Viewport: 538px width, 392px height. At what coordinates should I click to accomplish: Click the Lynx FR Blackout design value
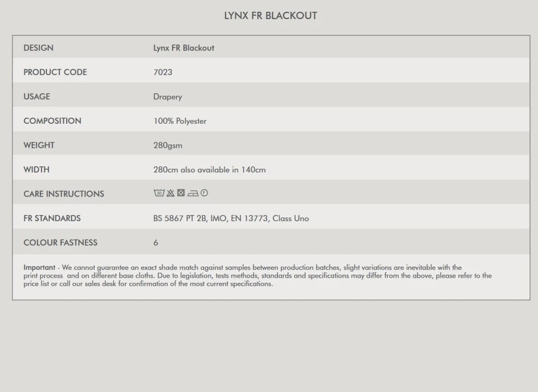coord(184,48)
